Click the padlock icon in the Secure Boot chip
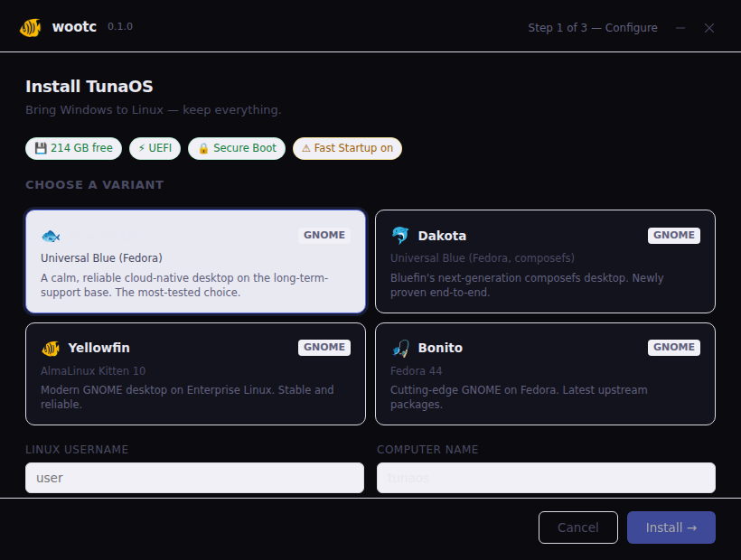The width and height of the screenshot is (741, 560). [x=203, y=148]
